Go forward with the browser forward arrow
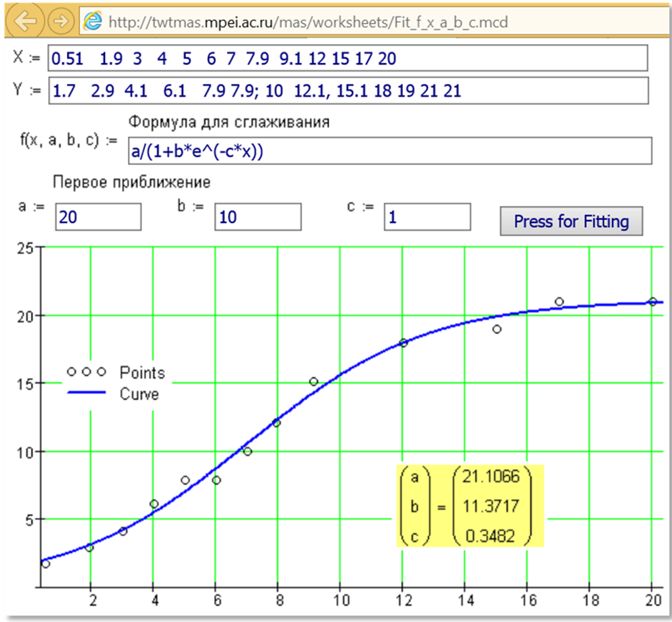The image size is (672, 622). pos(61,20)
